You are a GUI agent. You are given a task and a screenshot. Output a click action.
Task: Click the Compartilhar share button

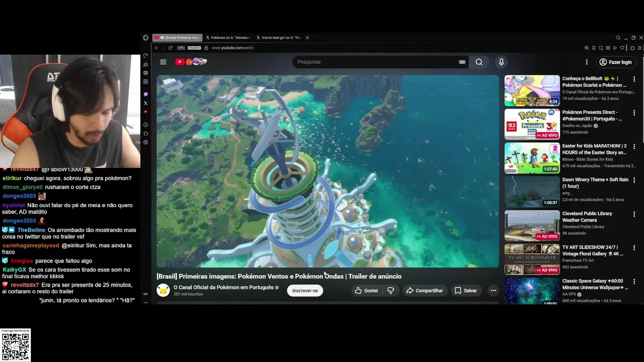point(425,291)
